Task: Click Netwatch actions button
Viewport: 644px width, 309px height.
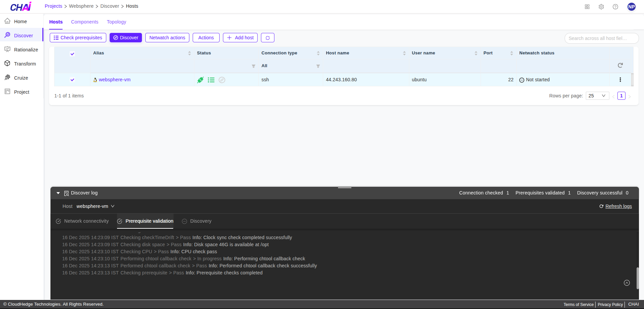Action: [167, 38]
